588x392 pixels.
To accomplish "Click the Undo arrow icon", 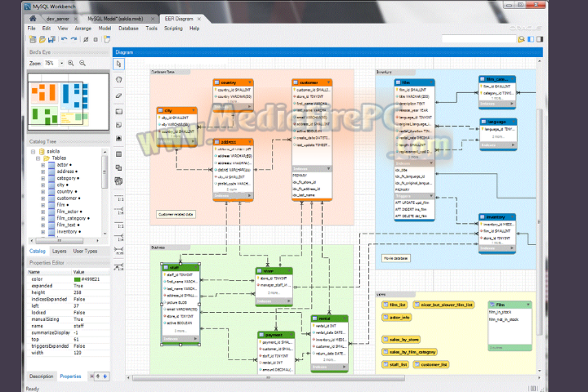I will pyautogui.click(x=65, y=39).
